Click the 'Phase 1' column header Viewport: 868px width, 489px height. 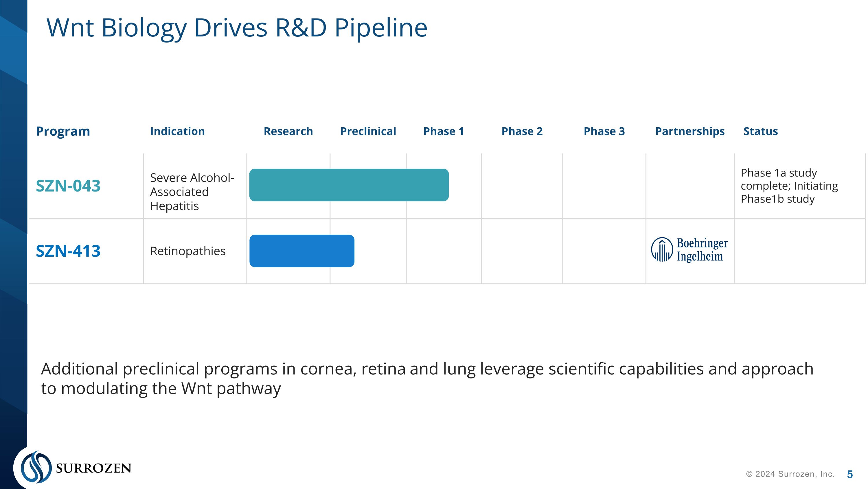(x=444, y=131)
